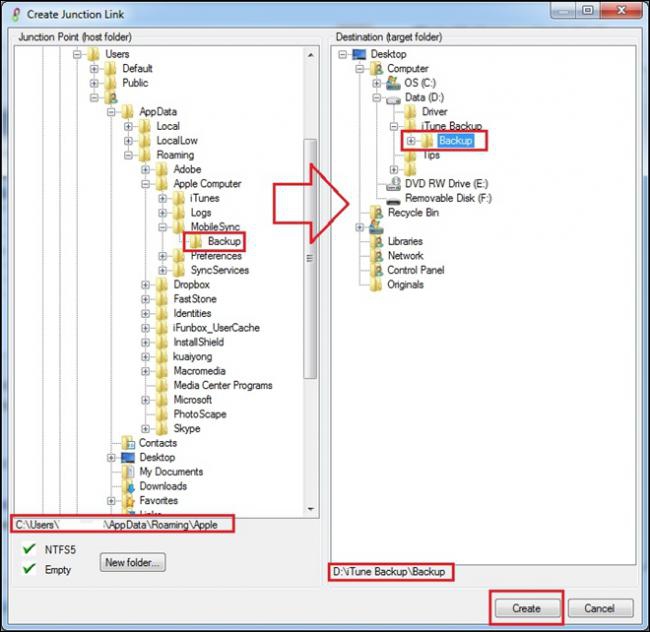The height and width of the screenshot is (632, 650).
Task: Collapse the iTune Backup node
Action: (x=394, y=126)
